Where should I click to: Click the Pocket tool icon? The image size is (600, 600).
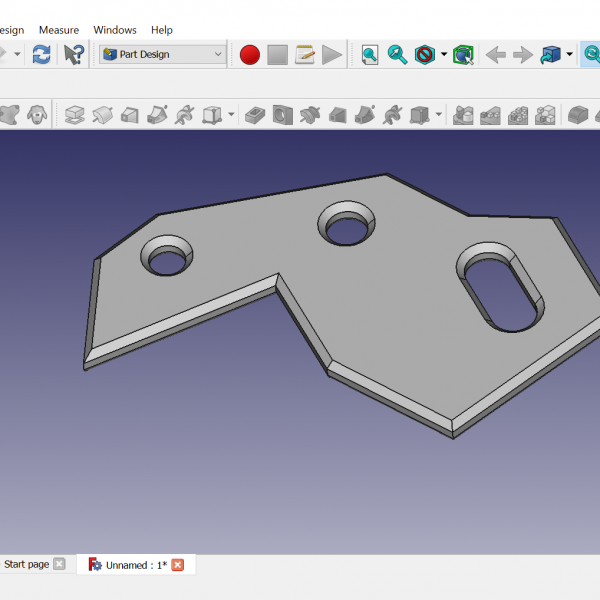pos(255,115)
